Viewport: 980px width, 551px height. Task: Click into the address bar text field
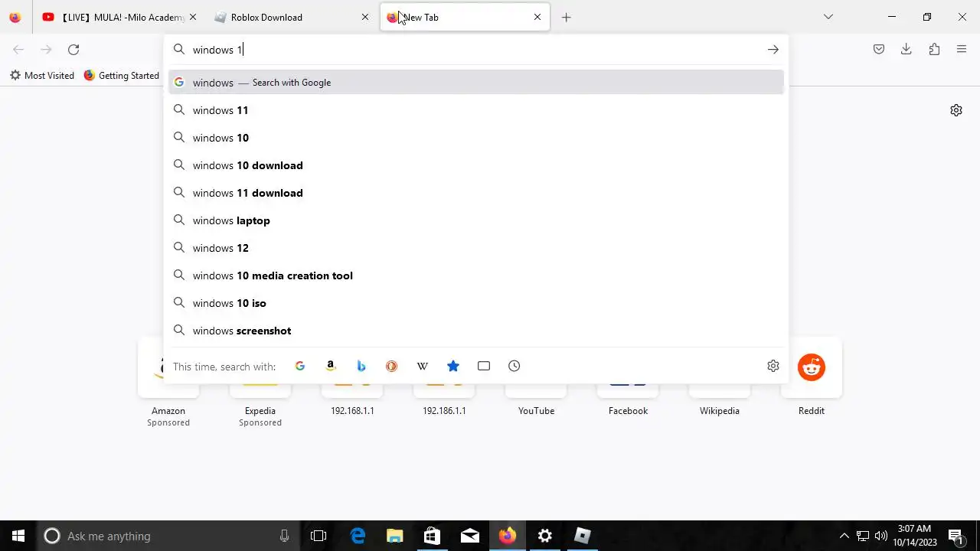pos(475,50)
